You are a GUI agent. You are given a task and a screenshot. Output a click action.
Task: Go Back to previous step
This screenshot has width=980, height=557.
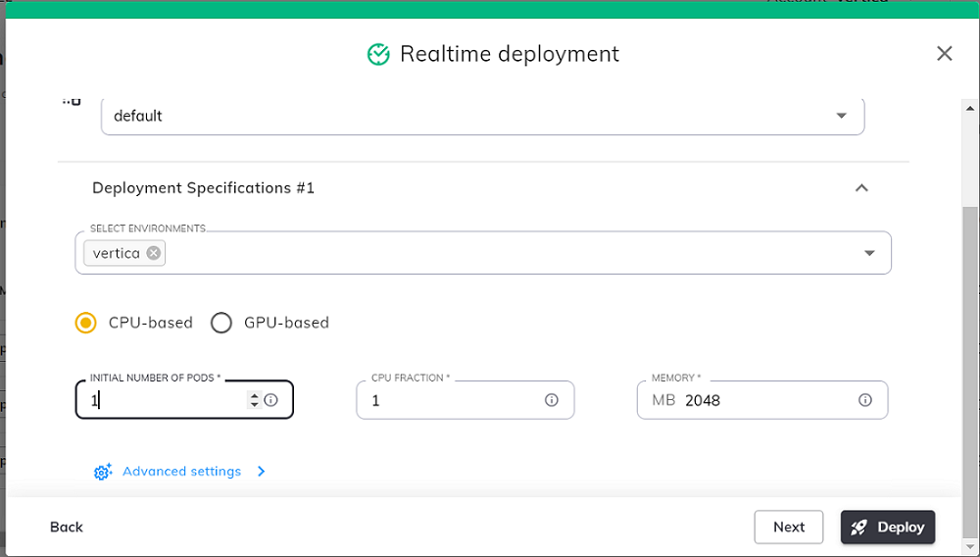(x=67, y=527)
